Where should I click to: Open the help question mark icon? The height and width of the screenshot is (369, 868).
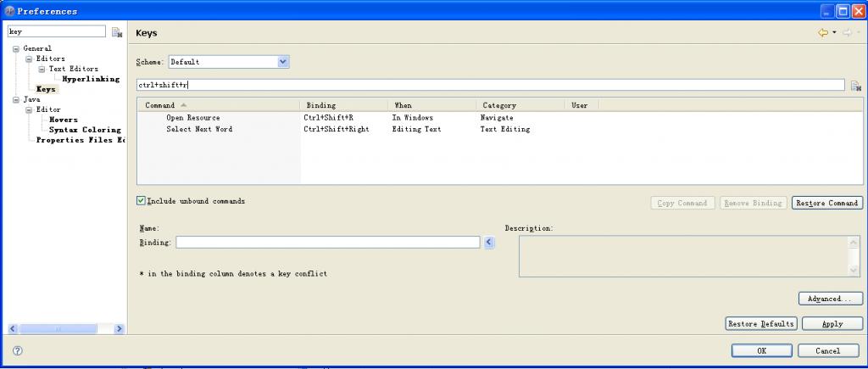[18, 350]
